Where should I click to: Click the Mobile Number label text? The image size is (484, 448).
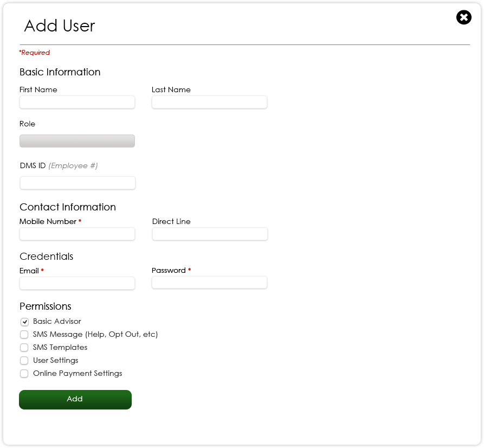point(48,221)
